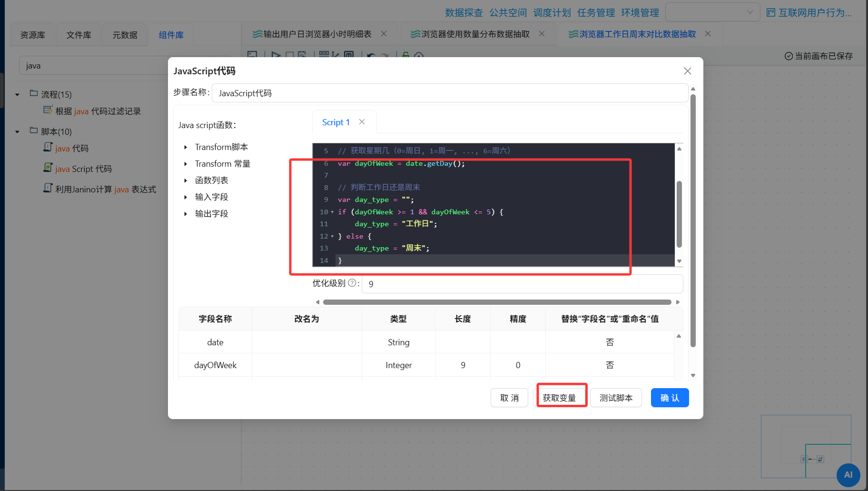Expand the 输入字段 node
Screen dimensions: 868x491
[x=186, y=197]
